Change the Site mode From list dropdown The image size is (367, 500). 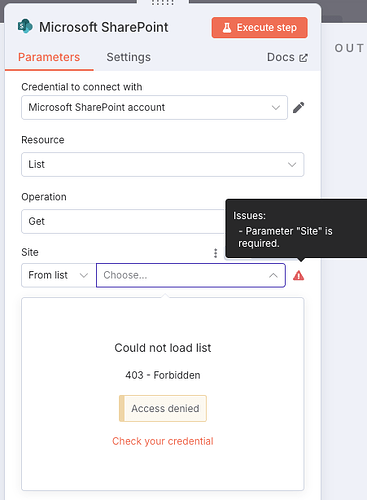coord(59,275)
